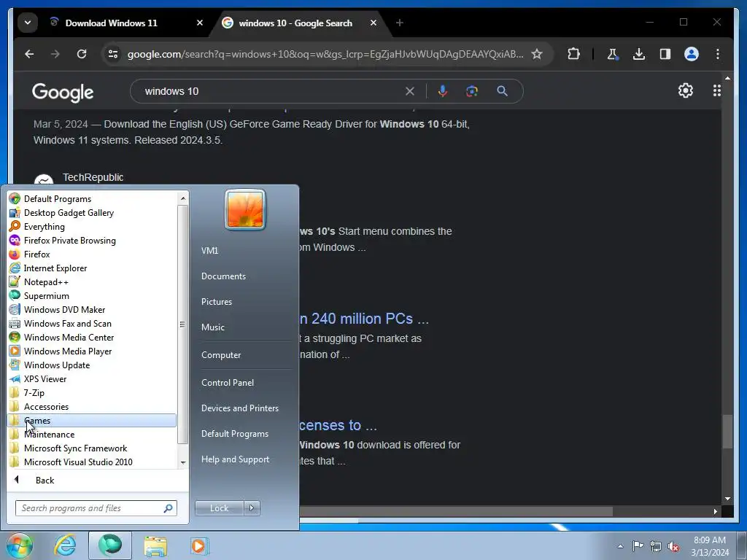Show hidden tray icons arrow
Screen dimensions: 747x560
620,546
